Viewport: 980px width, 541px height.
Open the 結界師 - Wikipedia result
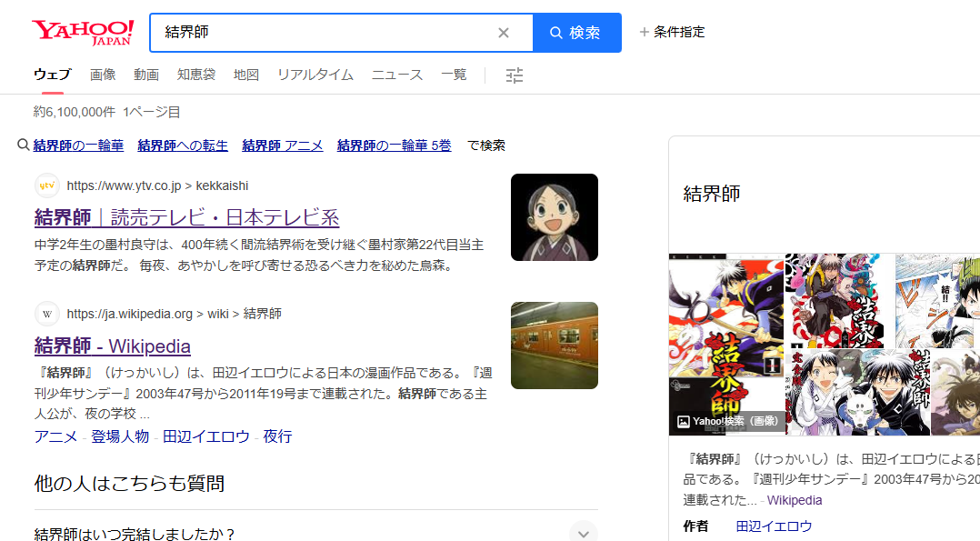pos(113,346)
